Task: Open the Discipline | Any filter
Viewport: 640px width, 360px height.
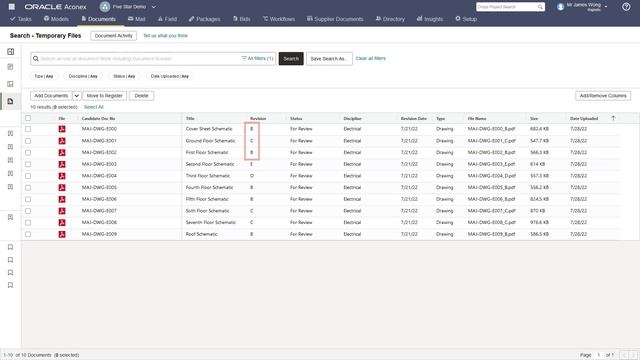Action: (83, 76)
